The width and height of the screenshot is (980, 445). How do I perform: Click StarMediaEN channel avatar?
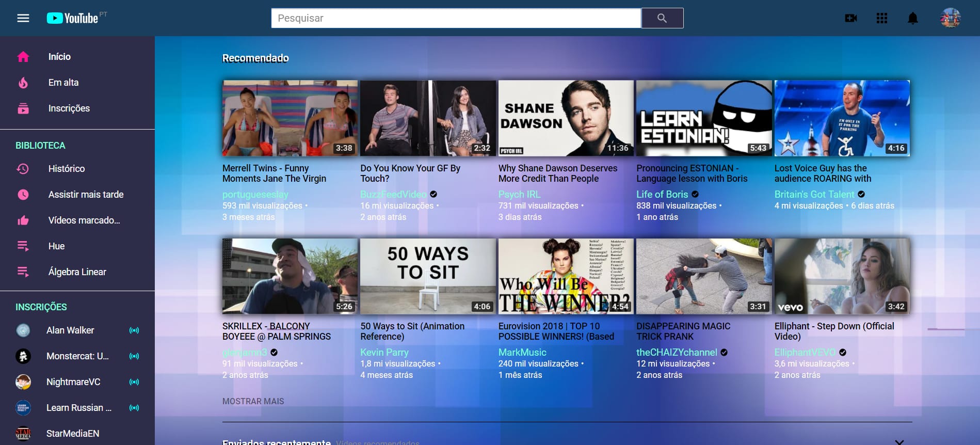point(23,434)
